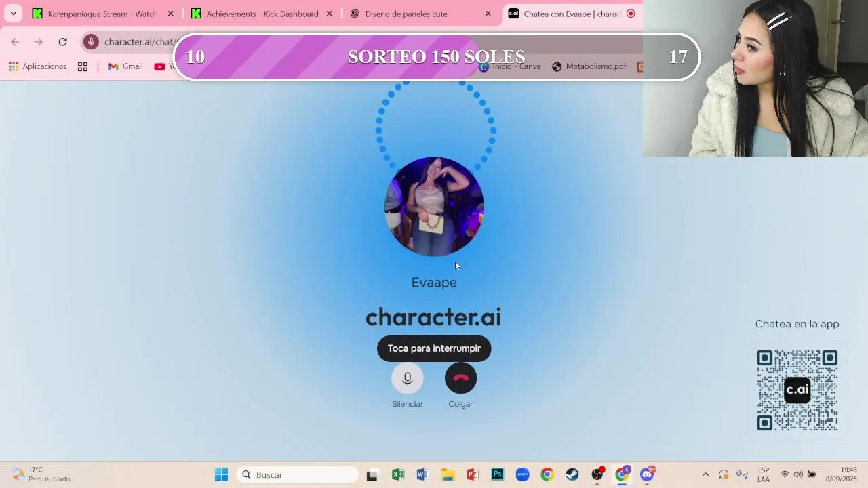
Task: Reload the character.ai page
Action: tap(62, 42)
